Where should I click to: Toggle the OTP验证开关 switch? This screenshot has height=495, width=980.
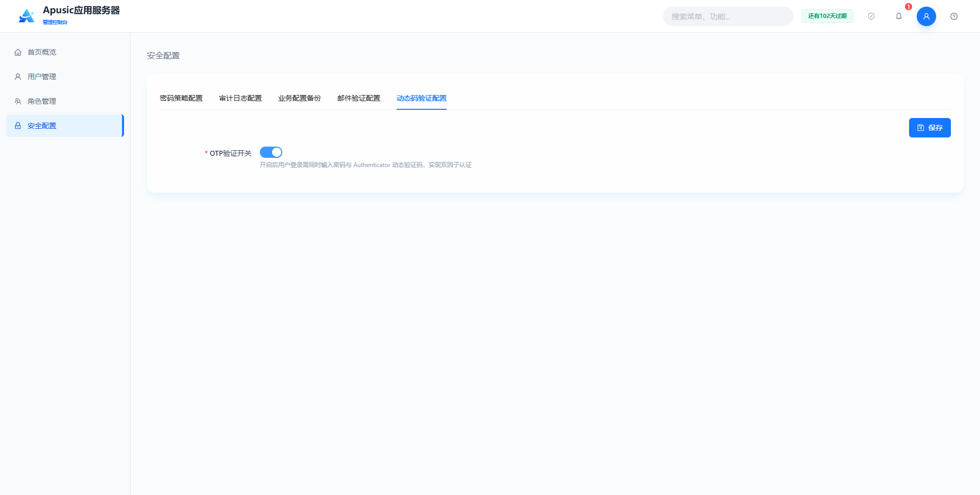click(271, 152)
